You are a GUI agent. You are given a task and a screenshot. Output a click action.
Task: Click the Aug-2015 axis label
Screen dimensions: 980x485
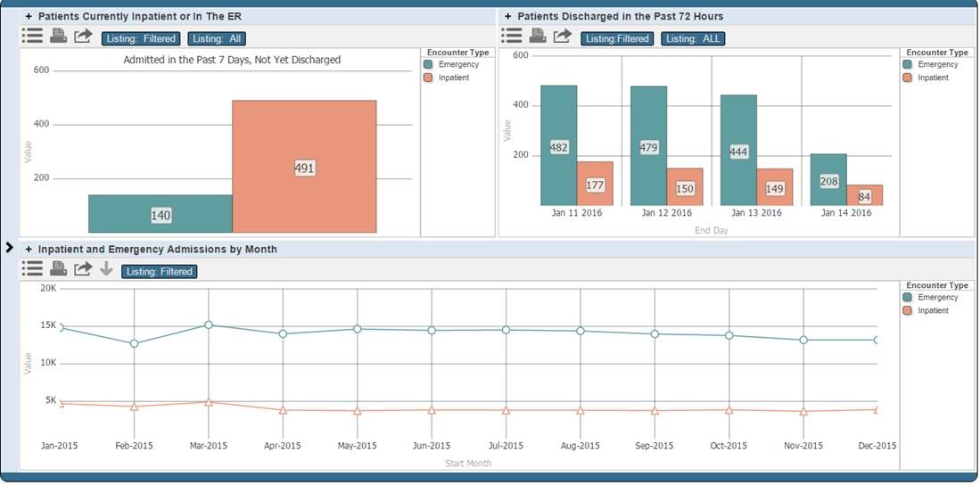(x=580, y=446)
